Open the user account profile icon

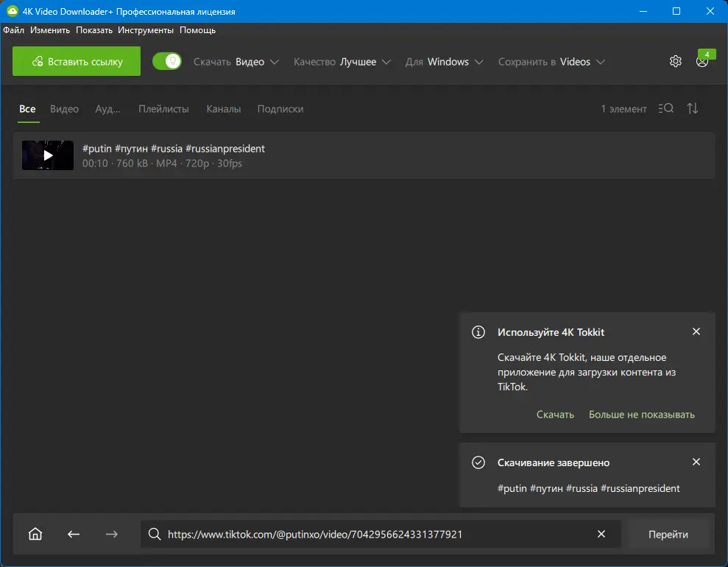pos(701,63)
